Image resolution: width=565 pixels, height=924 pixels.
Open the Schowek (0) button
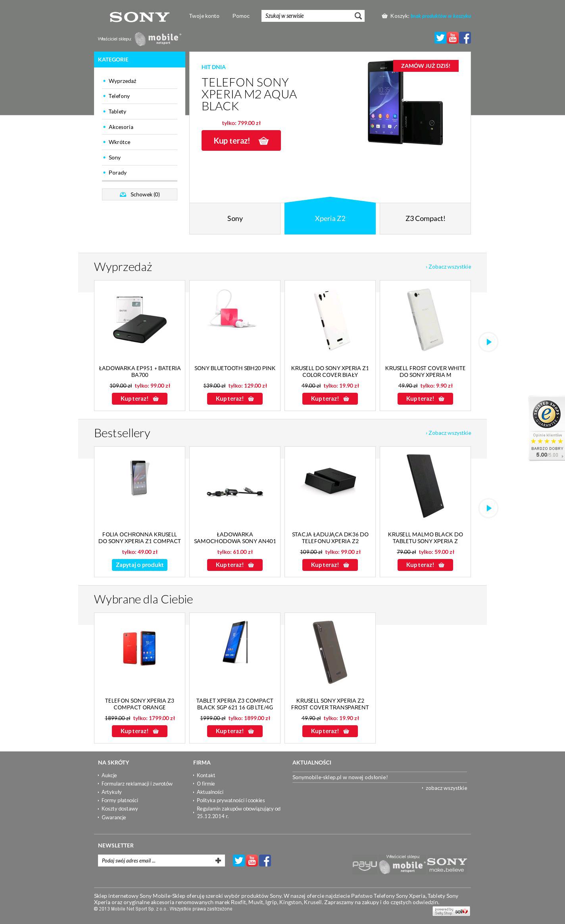140,194
